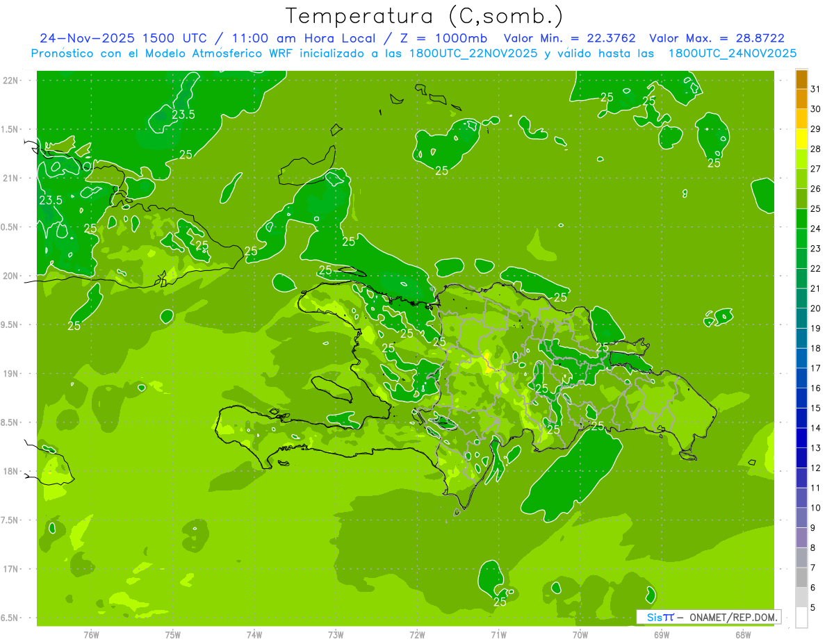Click the teal legend swatch between 19 and 20
The height and width of the screenshot is (644, 834).
click(x=802, y=318)
